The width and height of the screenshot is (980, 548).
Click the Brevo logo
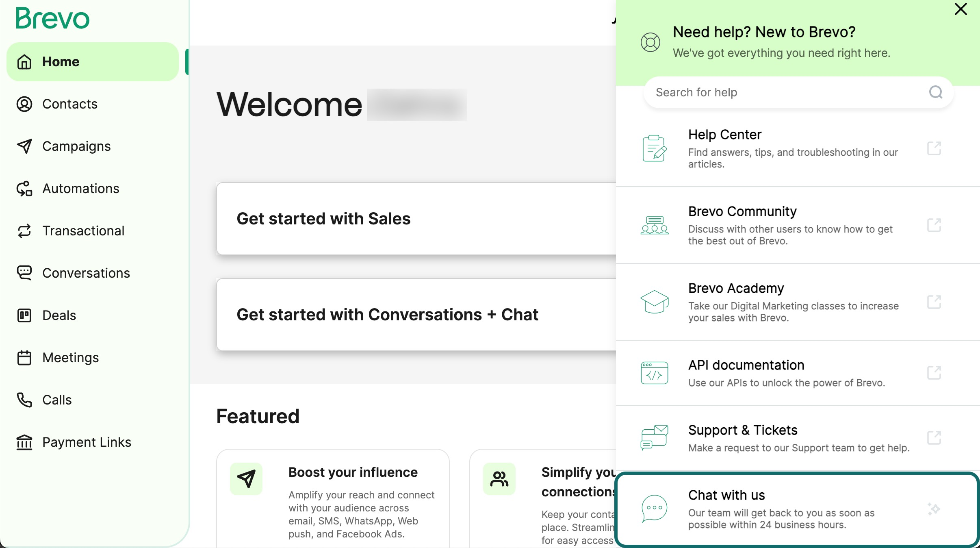[x=52, y=18]
